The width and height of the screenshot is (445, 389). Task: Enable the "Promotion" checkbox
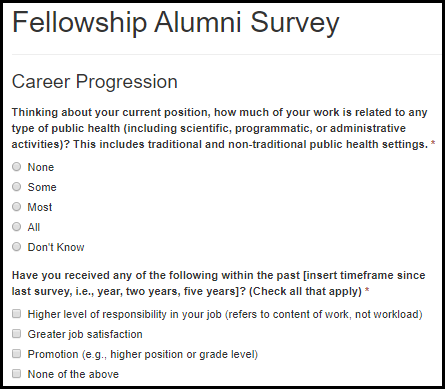pyautogui.click(x=16, y=354)
